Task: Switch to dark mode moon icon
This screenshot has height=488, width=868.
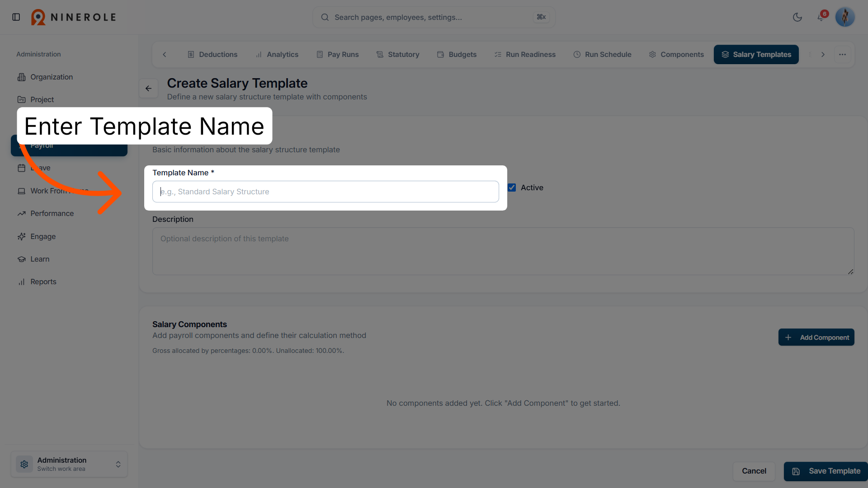Action: click(x=797, y=17)
